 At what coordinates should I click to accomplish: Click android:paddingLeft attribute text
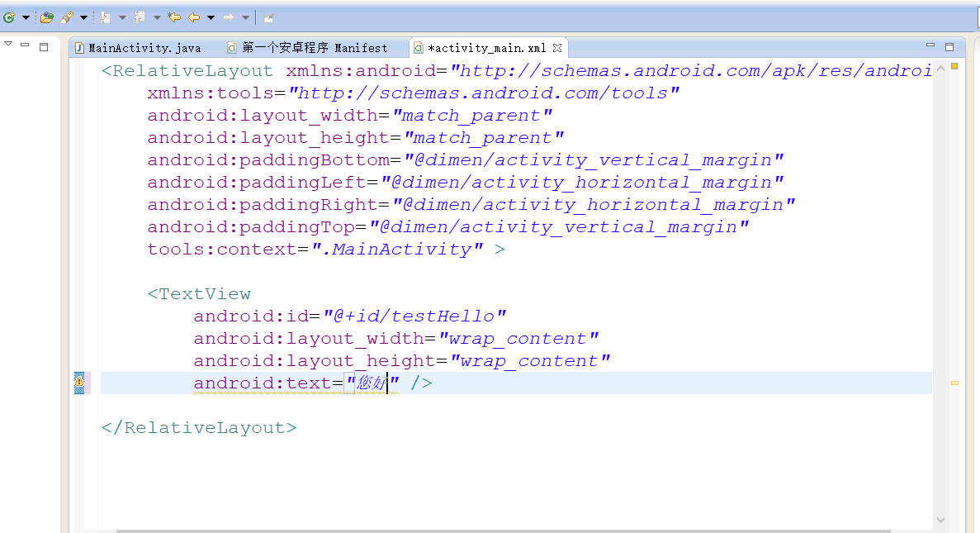(257, 183)
